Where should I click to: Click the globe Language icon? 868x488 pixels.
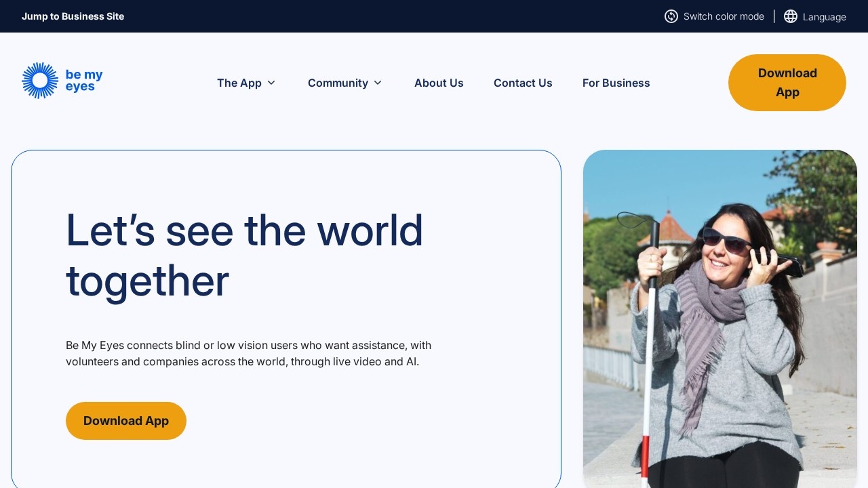point(790,16)
